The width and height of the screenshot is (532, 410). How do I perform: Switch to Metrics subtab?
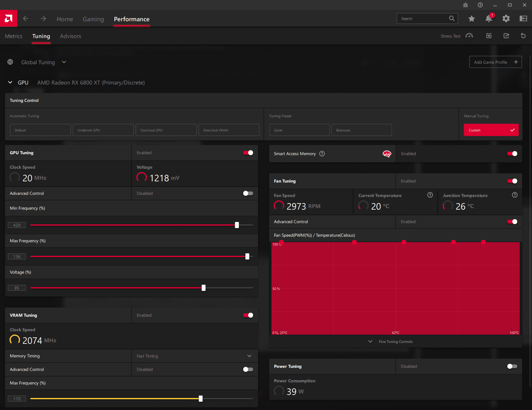pos(14,36)
